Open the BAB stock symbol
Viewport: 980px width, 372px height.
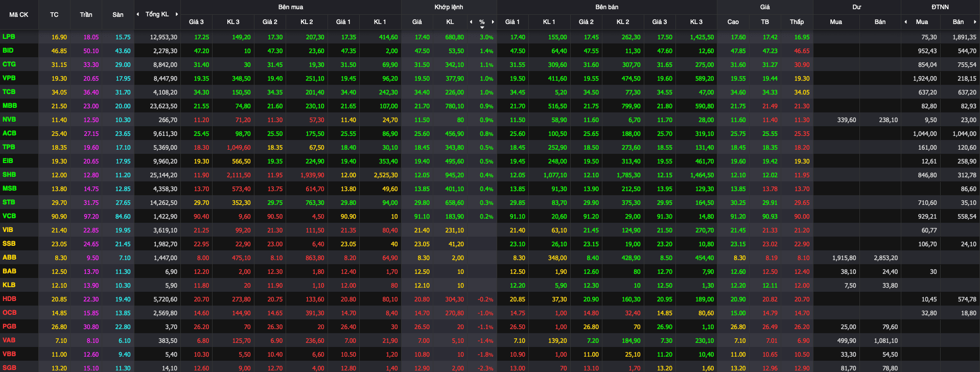(9, 271)
